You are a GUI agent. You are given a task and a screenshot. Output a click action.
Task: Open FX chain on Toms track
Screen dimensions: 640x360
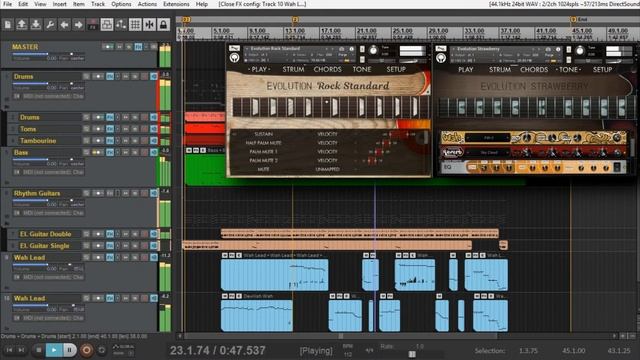pyautogui.click(x=110, y=129)
